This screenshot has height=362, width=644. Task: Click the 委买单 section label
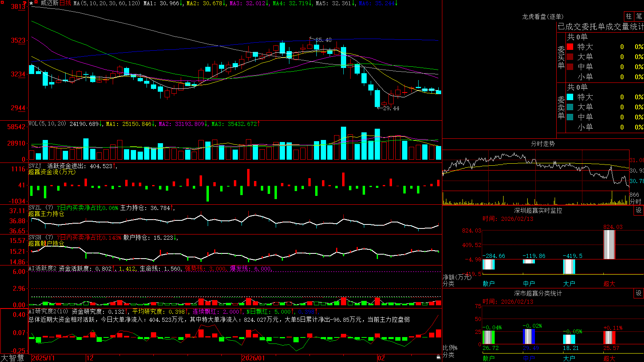pyautogui.click(x=561, y=57)
